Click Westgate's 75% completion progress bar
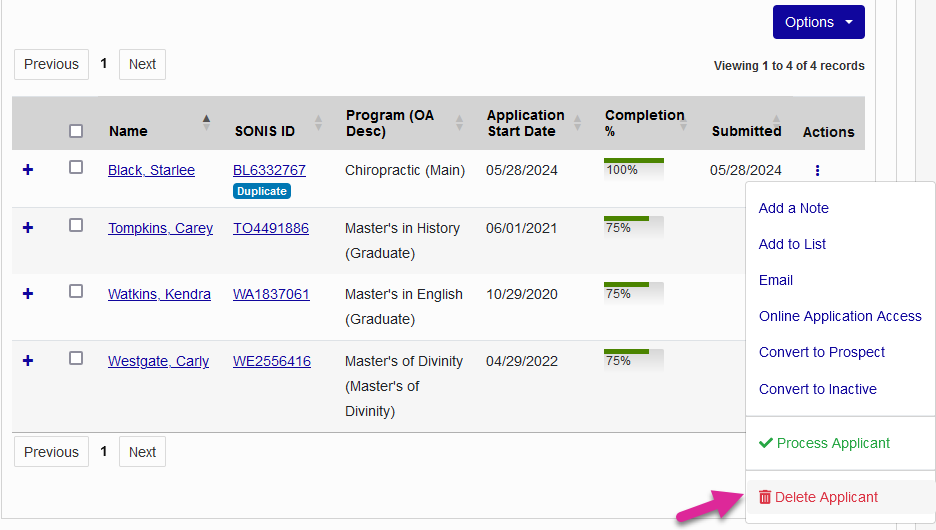The width and height of the screenshot is (936, 530). [634, 360]
